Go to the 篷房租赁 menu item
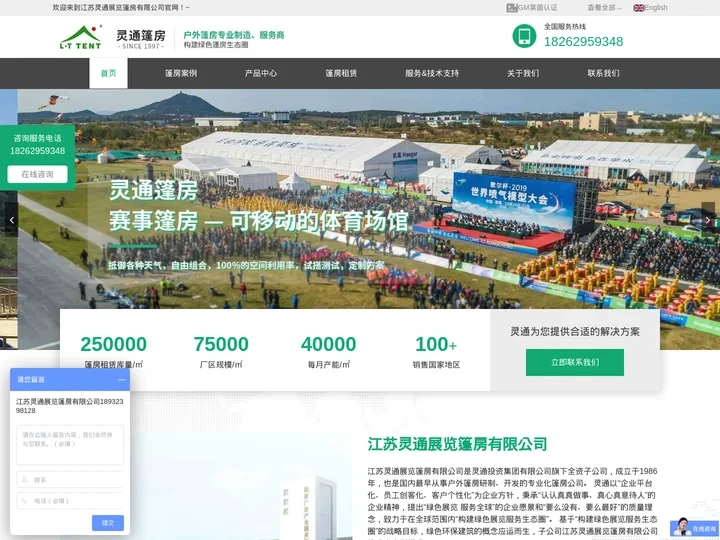The height and width of the screenshot is (540, 720). (x=341, y=73)
